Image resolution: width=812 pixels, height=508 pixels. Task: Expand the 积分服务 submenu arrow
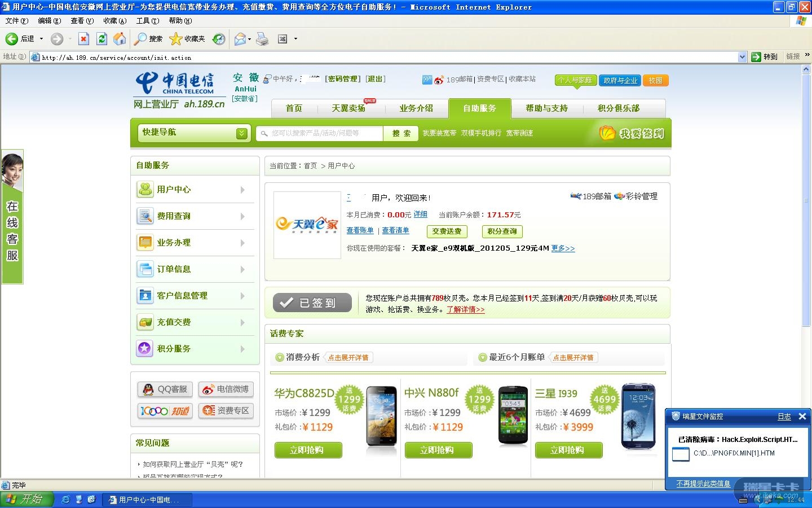pos(242,349)
